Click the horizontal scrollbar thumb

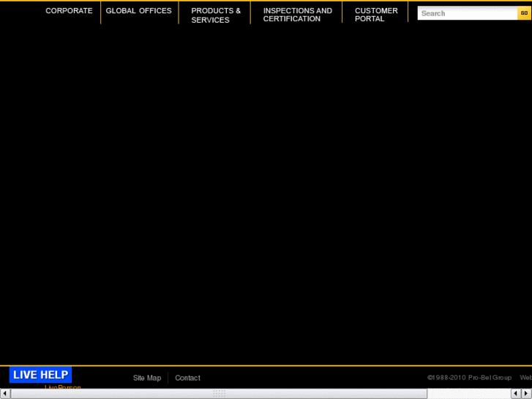point(219,394)
